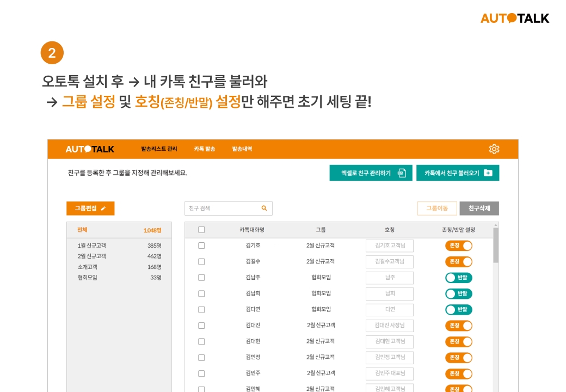Open settings via the gear icon

point(494,149)
